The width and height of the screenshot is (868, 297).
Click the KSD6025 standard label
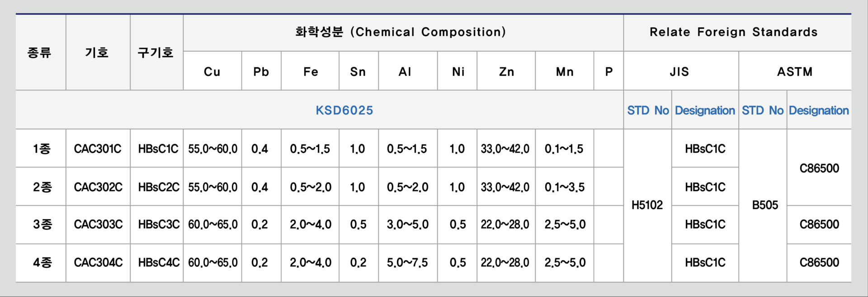(344, 110)
